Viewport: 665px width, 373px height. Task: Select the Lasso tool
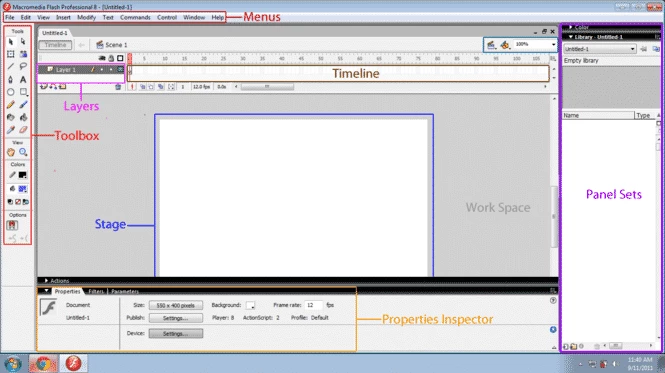pos(23,66)
